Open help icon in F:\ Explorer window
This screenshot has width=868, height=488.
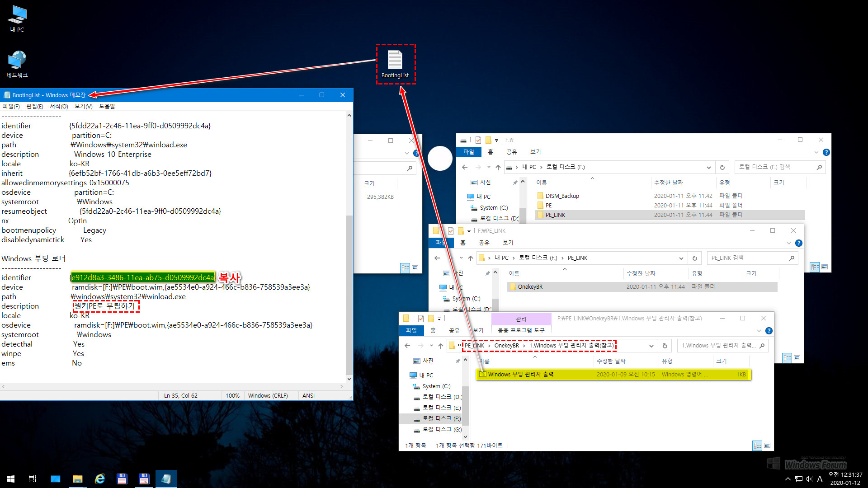(826, 152)
